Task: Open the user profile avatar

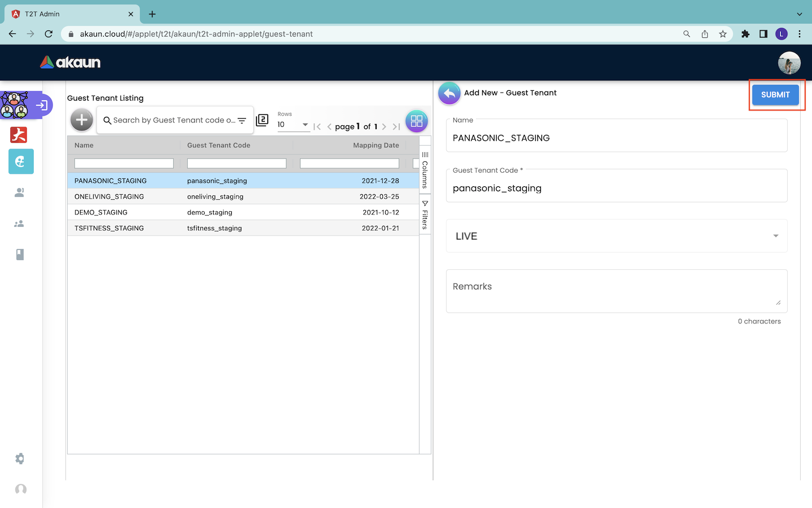Action: click(x=789, y=63)
